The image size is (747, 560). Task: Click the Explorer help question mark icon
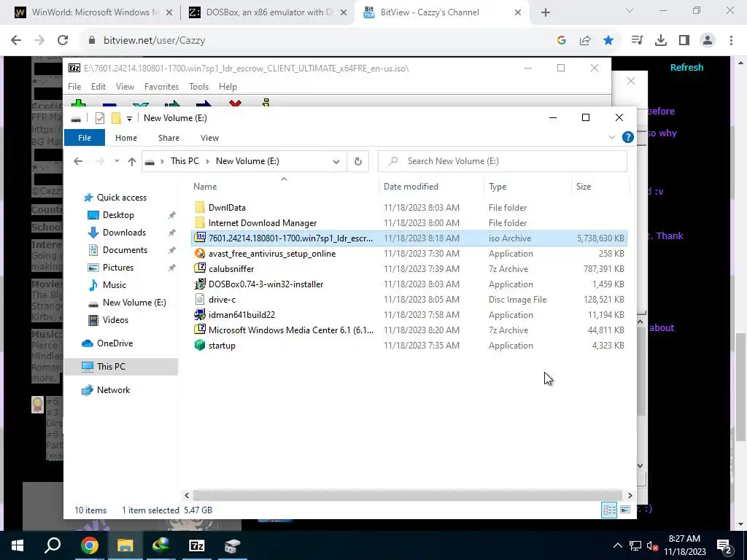[628, 138]
